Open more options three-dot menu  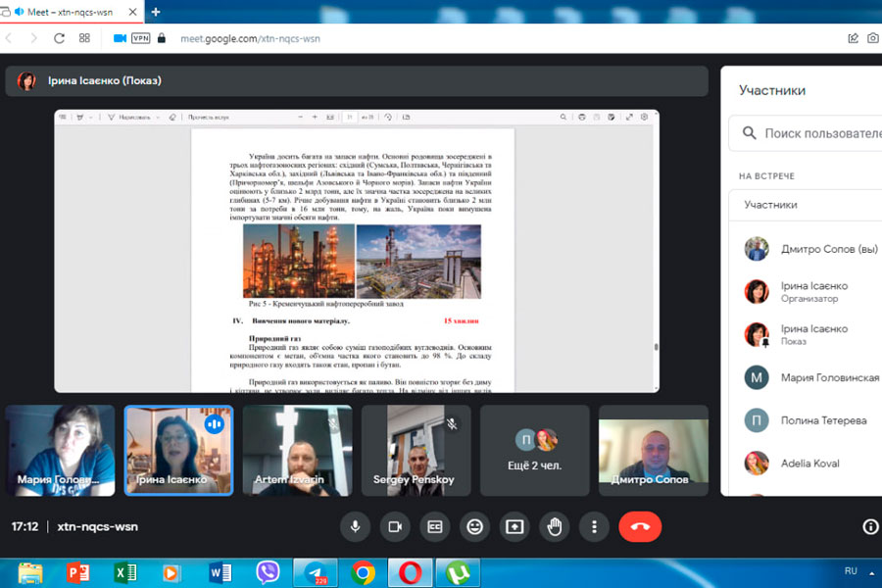(594, 527)
